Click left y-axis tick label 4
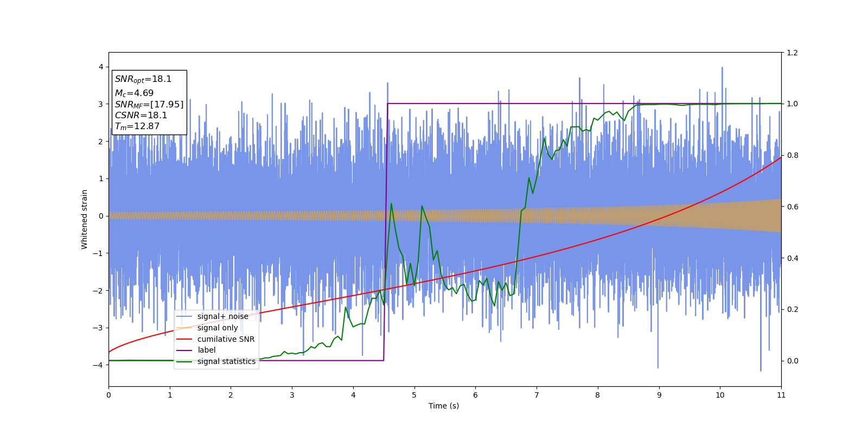 point(100,67)
